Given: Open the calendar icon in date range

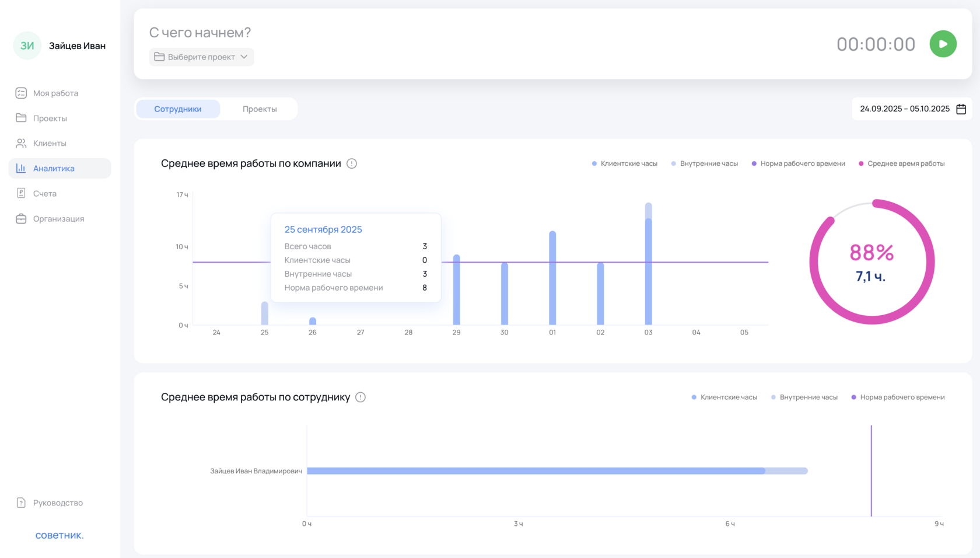Looking at the screenshot, I should [961, 109].
